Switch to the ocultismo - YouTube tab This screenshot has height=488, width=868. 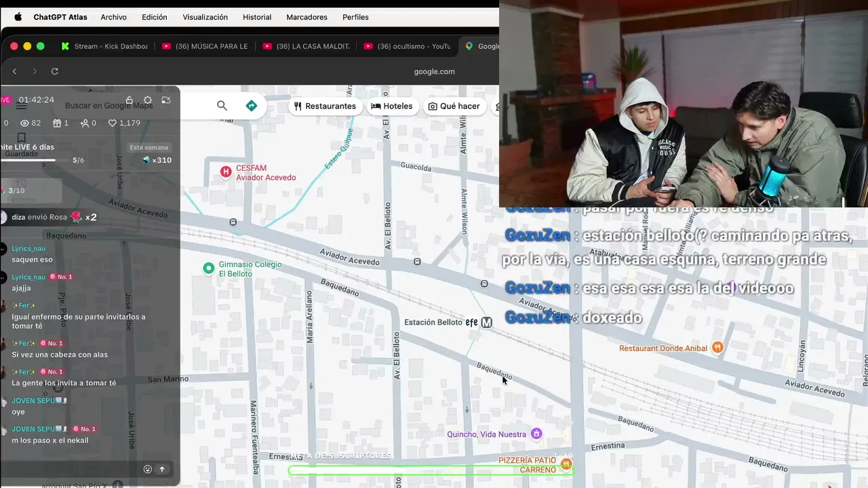pos(407,46)
